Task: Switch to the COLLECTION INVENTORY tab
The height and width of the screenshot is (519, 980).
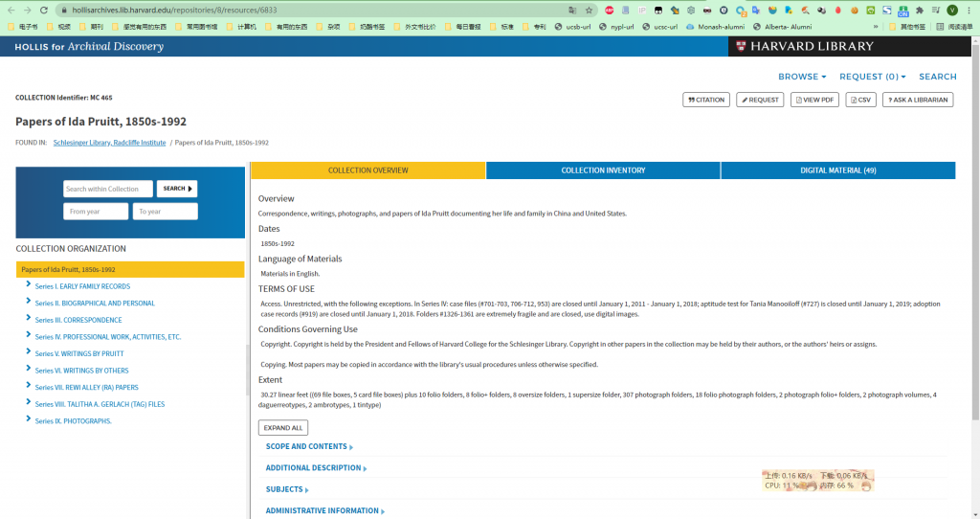Action: click(603, 170)
